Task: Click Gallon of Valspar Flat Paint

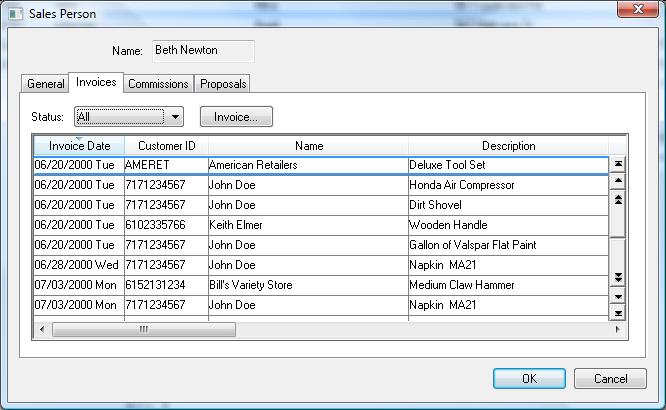Action: click(508, 245)
